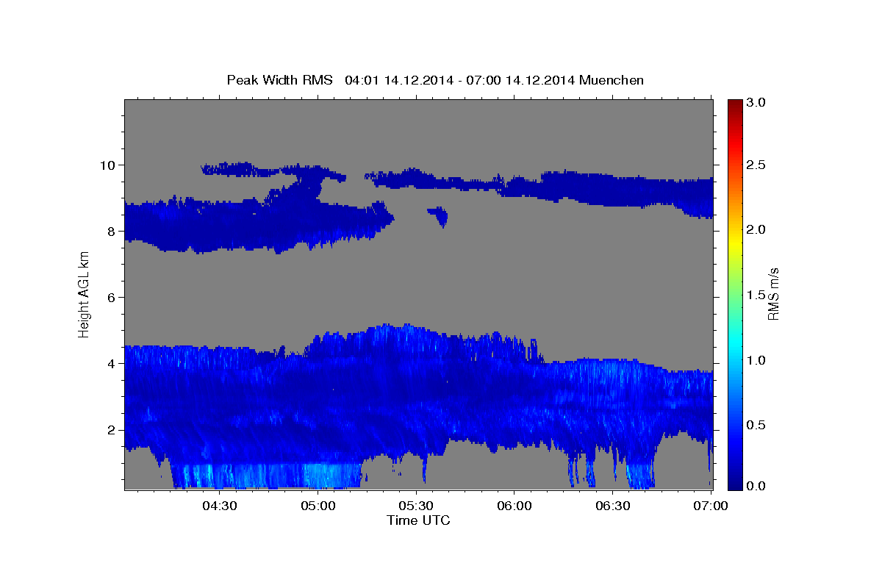This screenshot has width=882, height=588.
Task: Click the colorbar value 0.5
Action: click(756, 425)
